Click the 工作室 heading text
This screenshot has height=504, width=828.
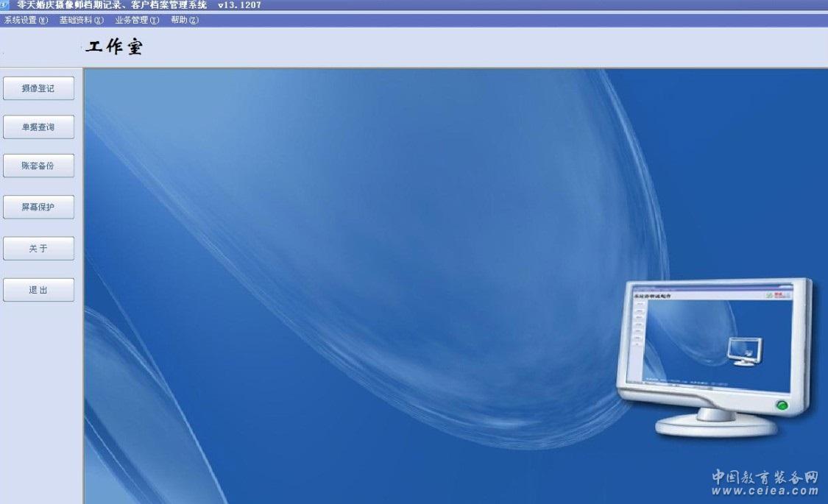click(x=114, y=48)
